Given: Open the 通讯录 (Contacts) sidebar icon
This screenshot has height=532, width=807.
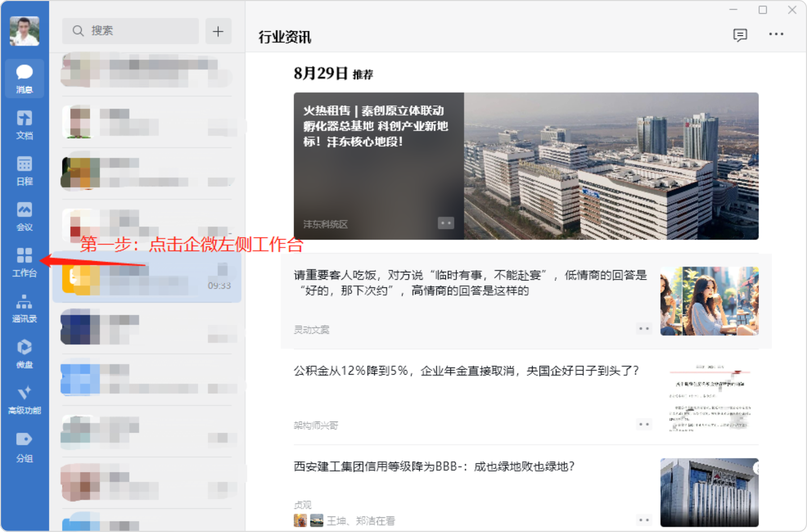Looking at the screenshot, I should tap(24, 308).
